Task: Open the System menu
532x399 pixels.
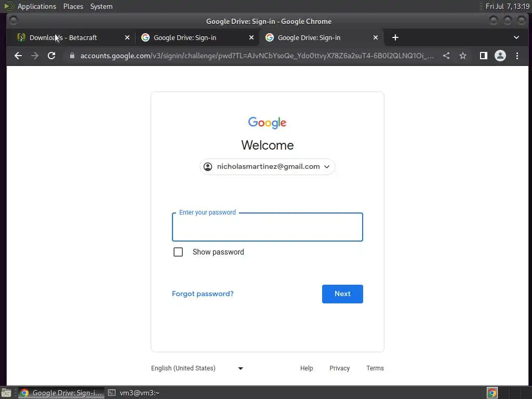Action: (x=101, y=6)
